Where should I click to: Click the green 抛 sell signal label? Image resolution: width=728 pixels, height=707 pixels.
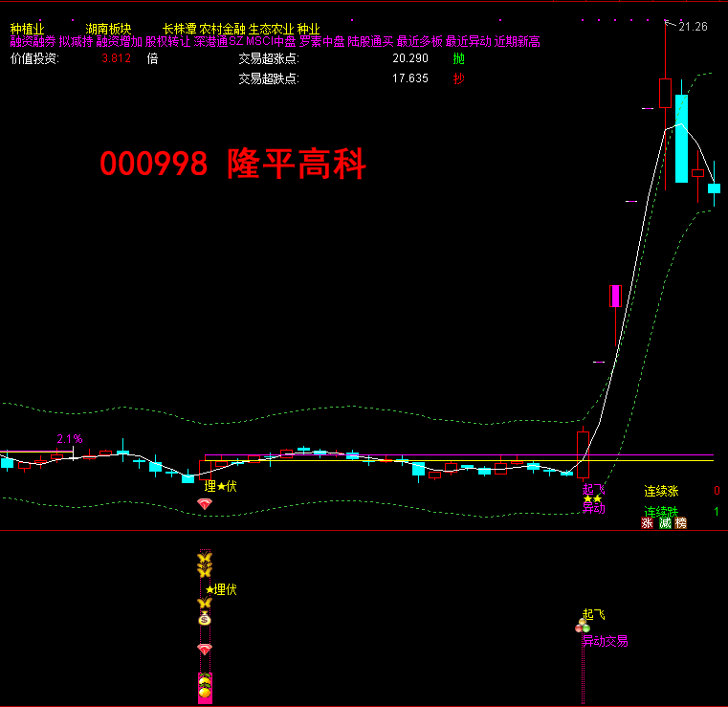tap(459, 58)
